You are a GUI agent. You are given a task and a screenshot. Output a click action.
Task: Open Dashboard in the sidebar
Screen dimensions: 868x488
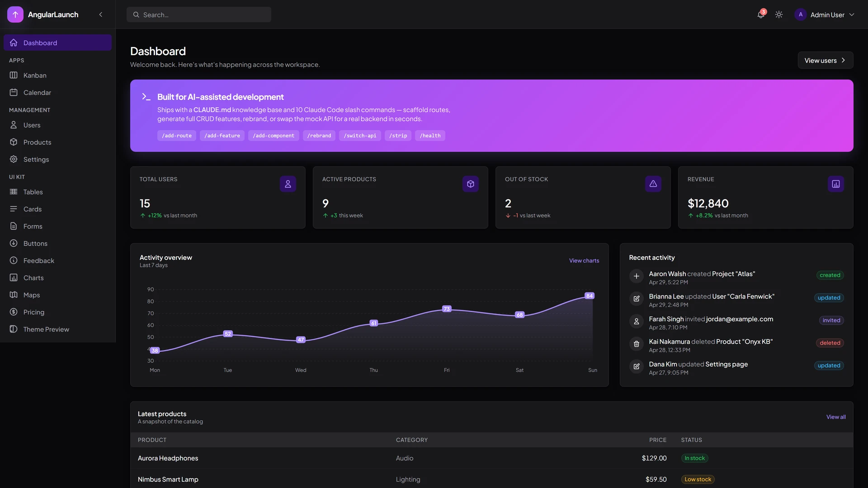[x=57, y=42]
